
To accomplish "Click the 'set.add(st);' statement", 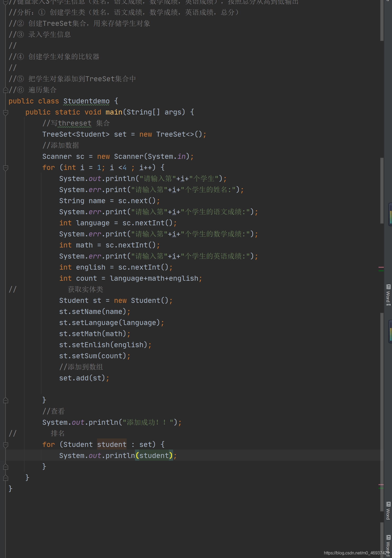I will pos(84,378).
